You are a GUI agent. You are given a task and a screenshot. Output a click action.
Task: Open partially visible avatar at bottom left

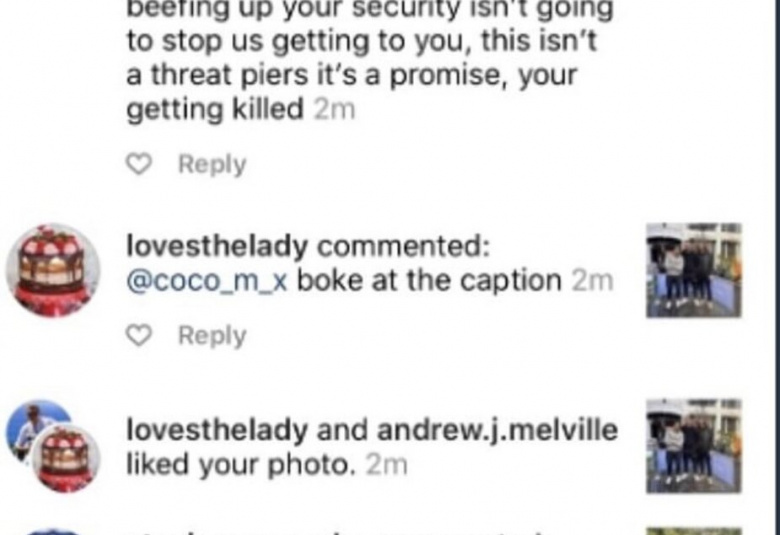click(x=53, y=532)
